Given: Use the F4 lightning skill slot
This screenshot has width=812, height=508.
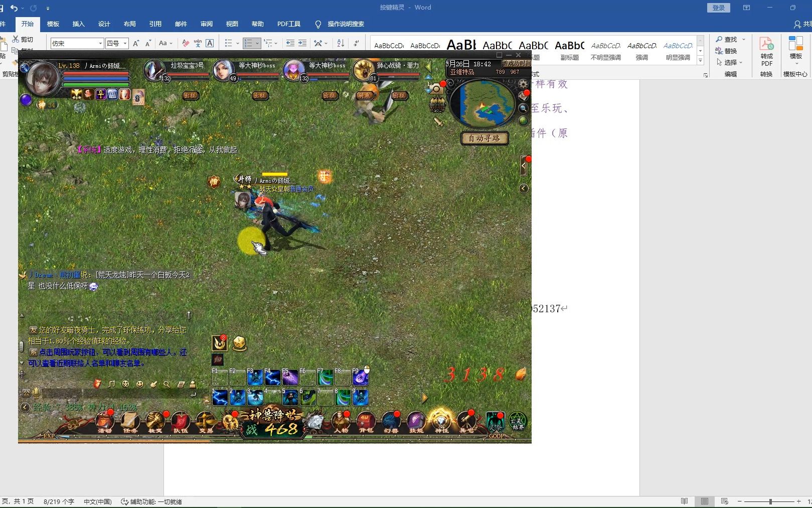Looking at the screenshot, I should coord(272,377).
